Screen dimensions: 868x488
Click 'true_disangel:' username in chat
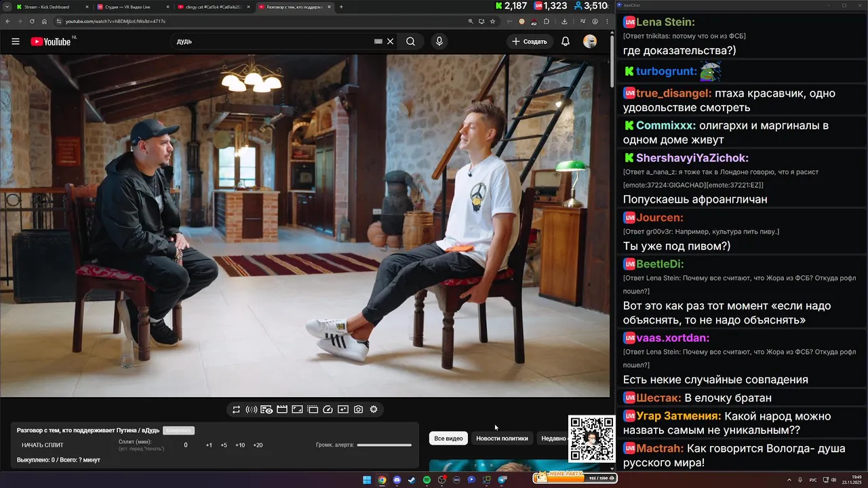[x=674, y=94]
